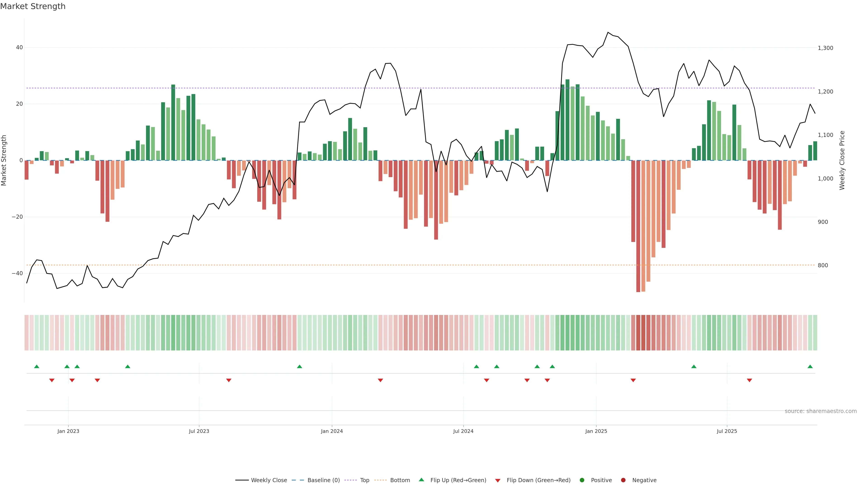Click the source: sharemaestro.com text
Screen dimensions: 868x488
pos(821,411)
